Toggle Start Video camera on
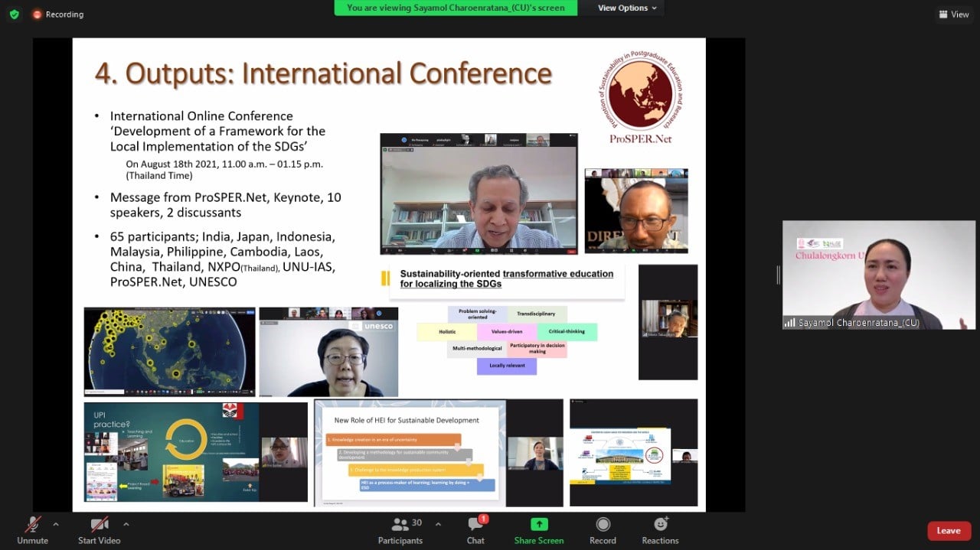The height and width of the screenshot is (550, 980). 100,530
